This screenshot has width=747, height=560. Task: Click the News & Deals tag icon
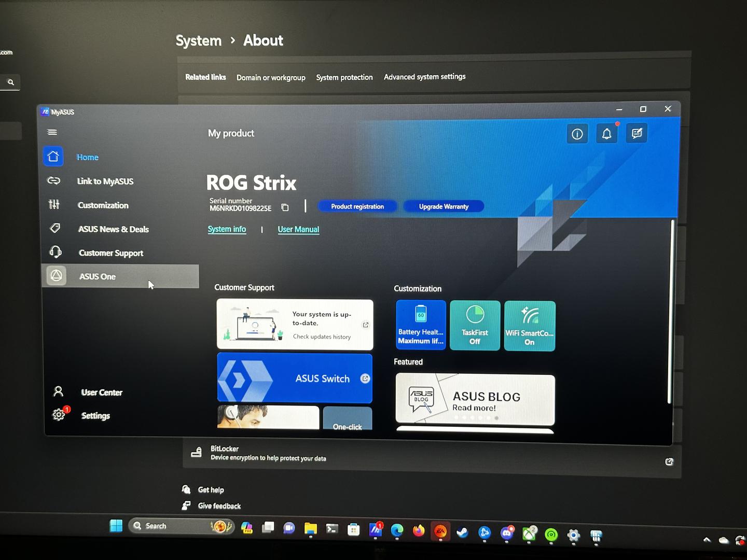(x=54, y=228)
